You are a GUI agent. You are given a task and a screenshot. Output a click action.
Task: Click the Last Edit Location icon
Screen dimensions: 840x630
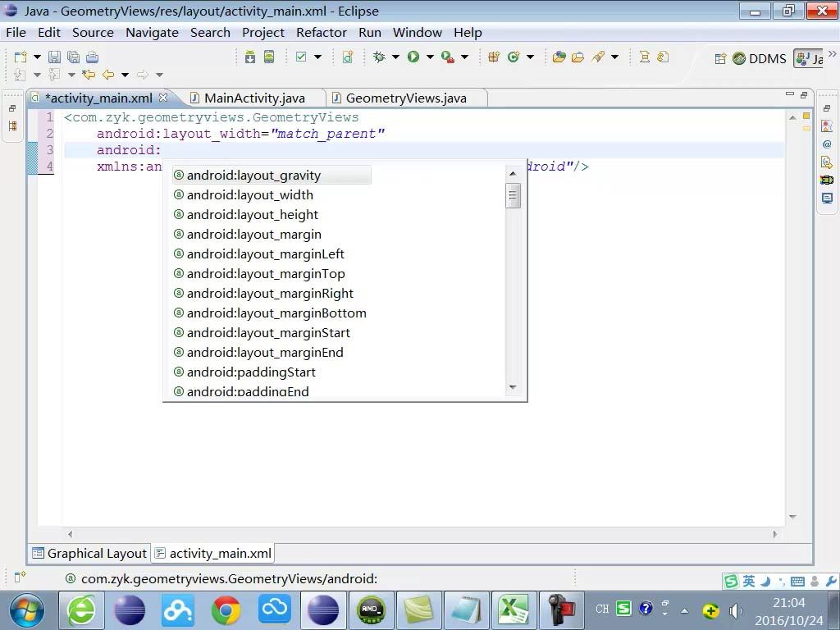point(89,75)
